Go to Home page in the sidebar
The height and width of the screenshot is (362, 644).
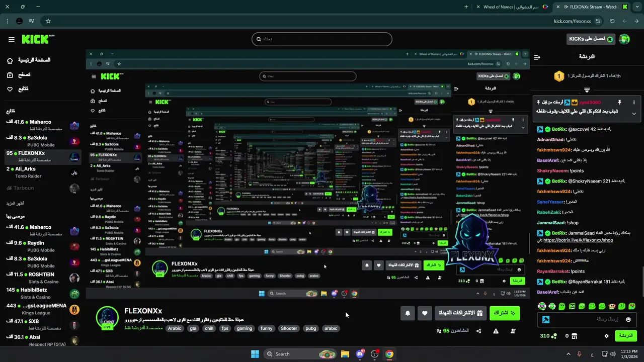point(29,60)
